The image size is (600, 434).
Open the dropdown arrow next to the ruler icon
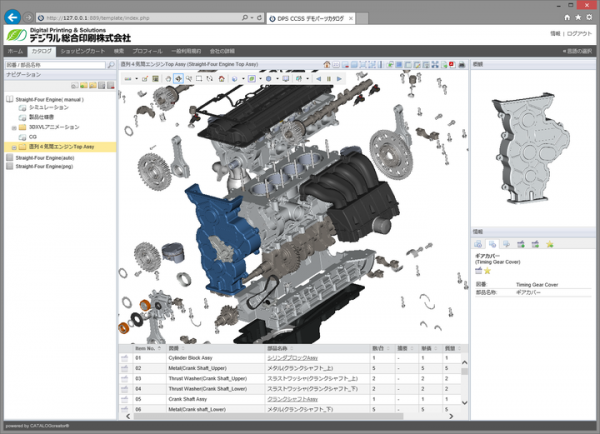(x=136, y=79)
